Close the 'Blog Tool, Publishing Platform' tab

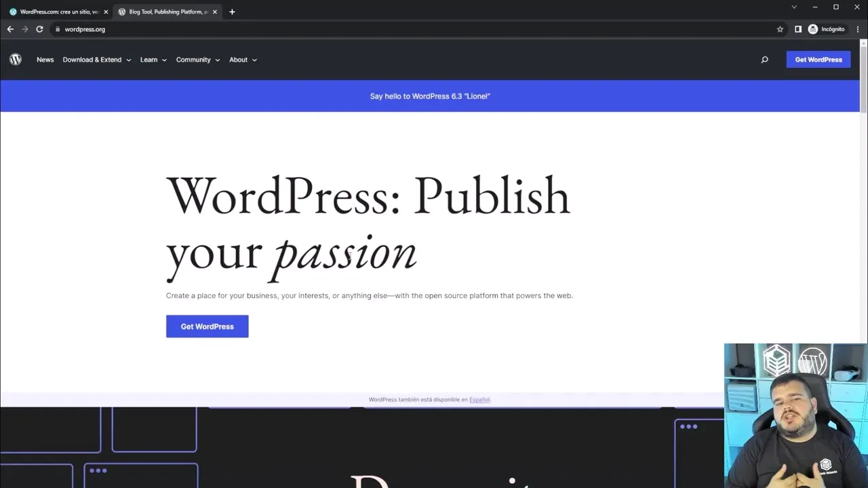(215, 12)
